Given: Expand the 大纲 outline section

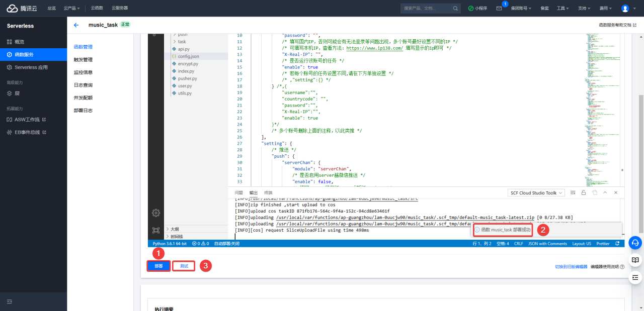Looking at the screenshot, I should click(x=174, y=229).
